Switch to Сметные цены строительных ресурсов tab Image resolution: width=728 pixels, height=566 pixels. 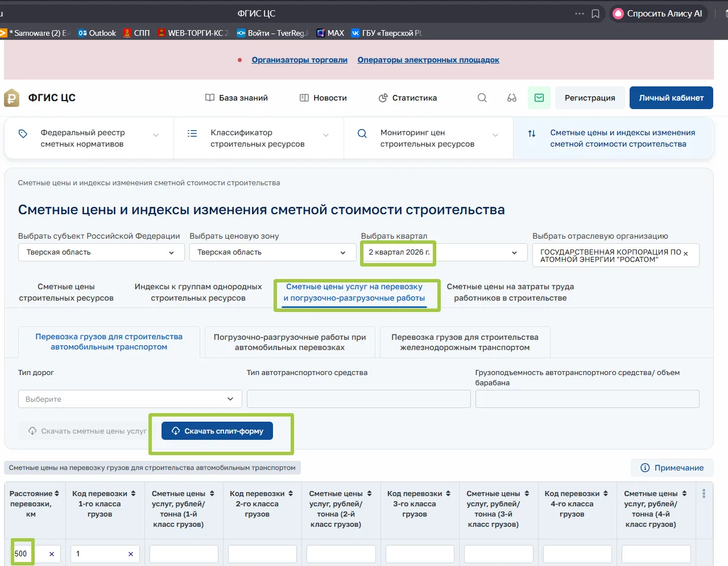coord(67,292)
